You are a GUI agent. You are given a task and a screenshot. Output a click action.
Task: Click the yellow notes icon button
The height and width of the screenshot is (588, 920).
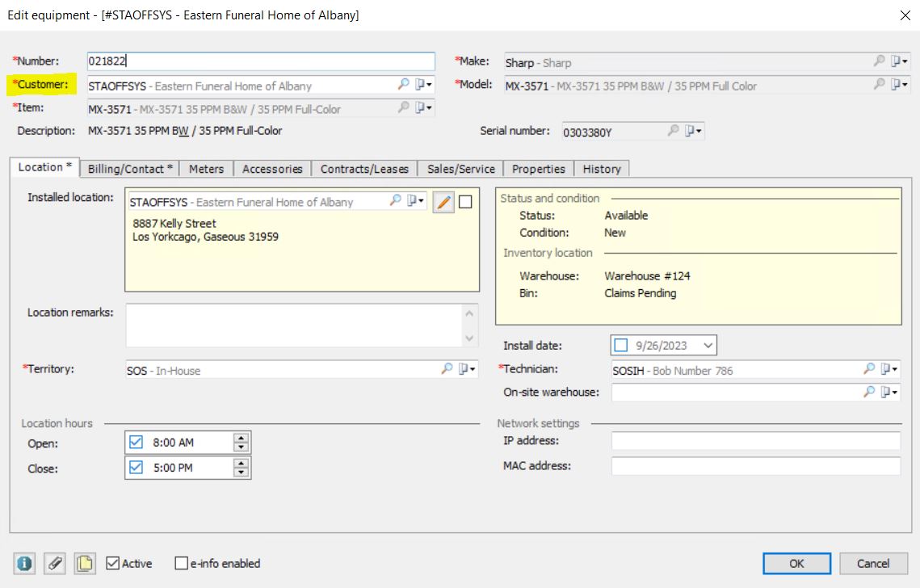tap(85, 563)
